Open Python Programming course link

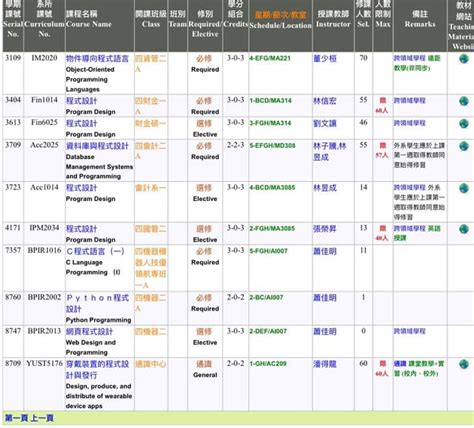coord(97,303)
